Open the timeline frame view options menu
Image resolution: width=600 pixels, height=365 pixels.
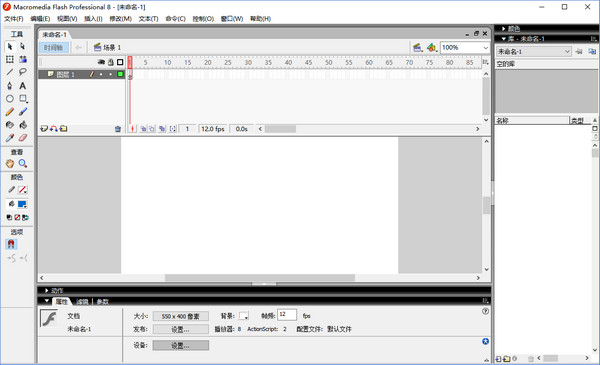pyautogui.click(x=485, y=62)
